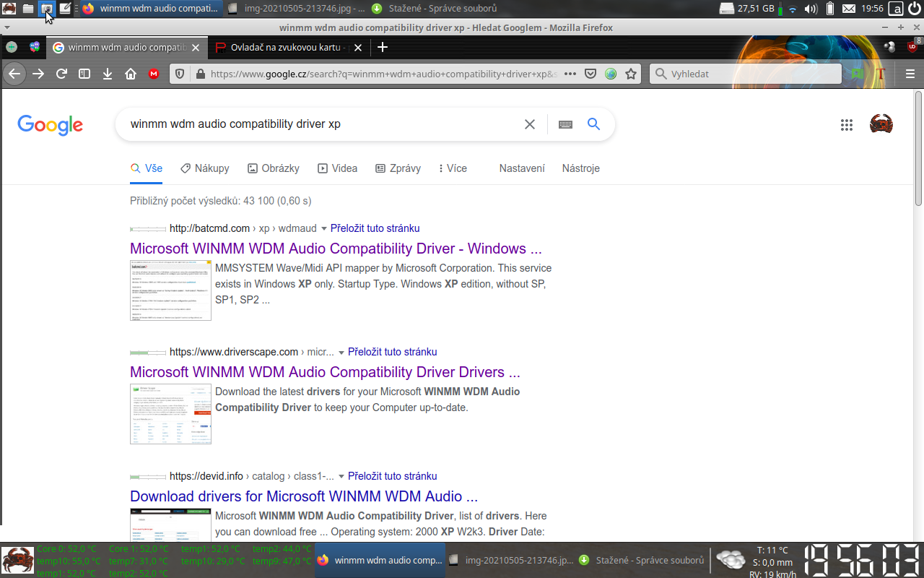This screenshot has height=578, width=924.
Task: Go to the Firefox home page
Action: pos(131,74)
